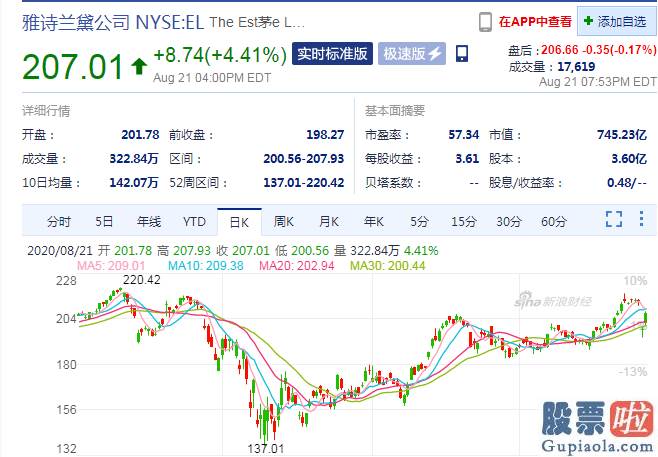Show the YTD chart tab
Viewport: 658px width, 457px height.
194,221
